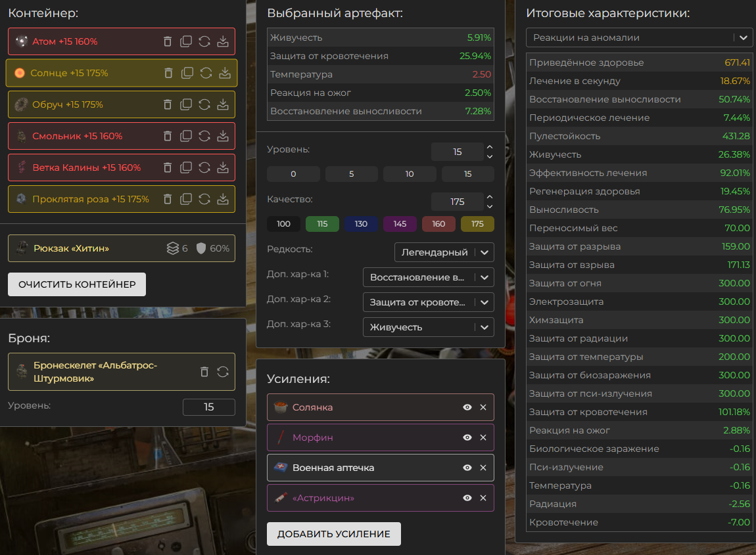Duplicate the Солнце artifact using copy icon
This screenshot has height=555, width=756.
pyautogui.click(x=187, y=73)
